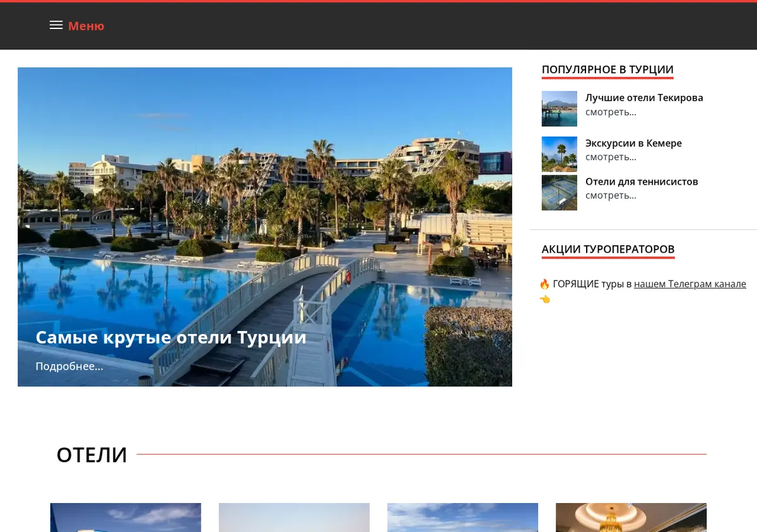Open the Самые крутые отели Турции headline
This screenshot has width=757, height=532.
coord(171,337)
